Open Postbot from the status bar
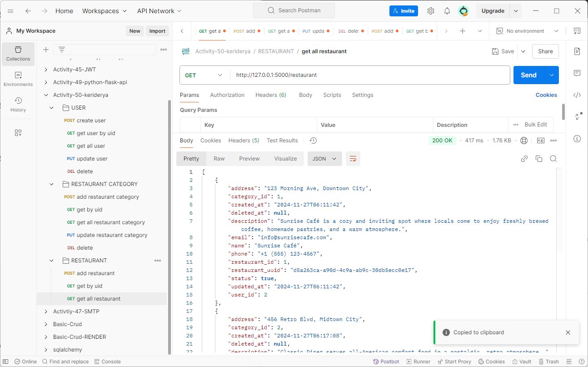The image size is (588, 367). coord(386,362)
